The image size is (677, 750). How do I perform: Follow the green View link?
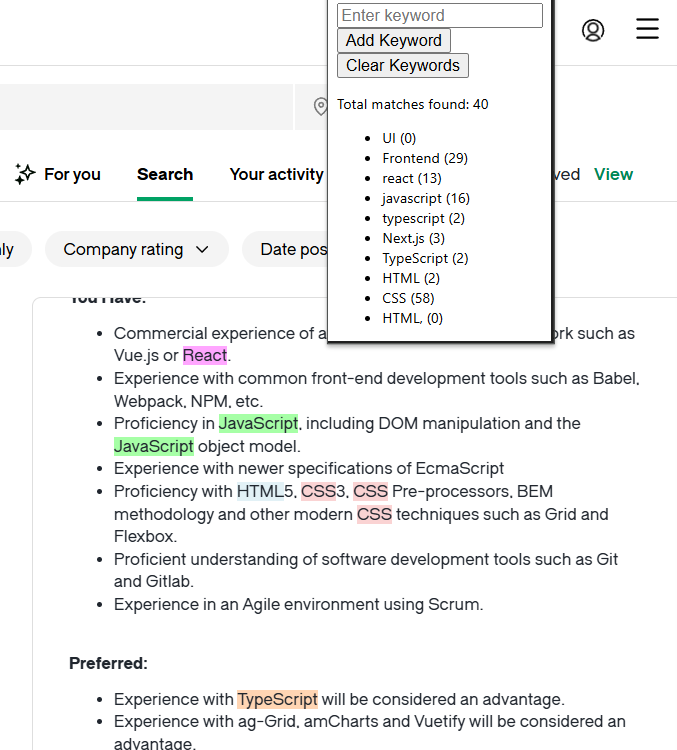[x=613, y=174]
